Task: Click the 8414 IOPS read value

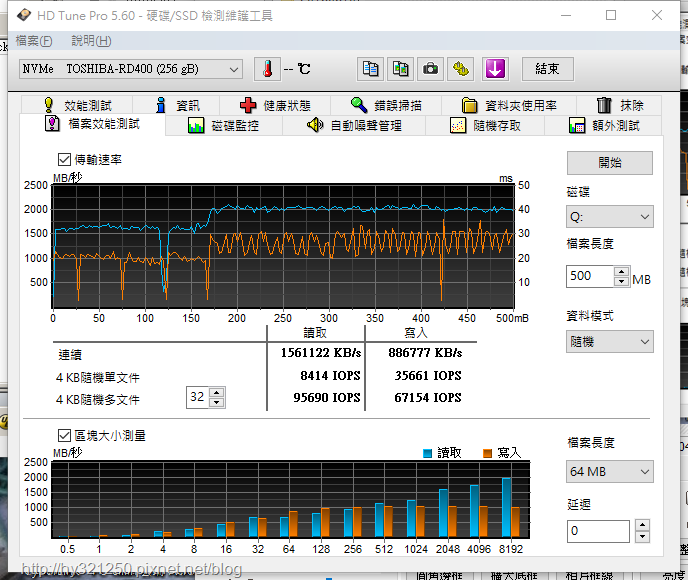Action: coord(330,376)
